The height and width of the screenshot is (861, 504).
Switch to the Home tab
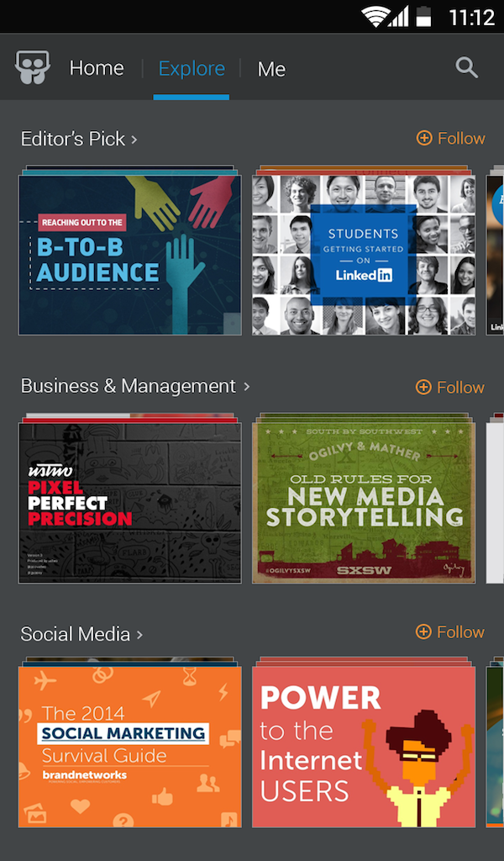coord(97,68)
